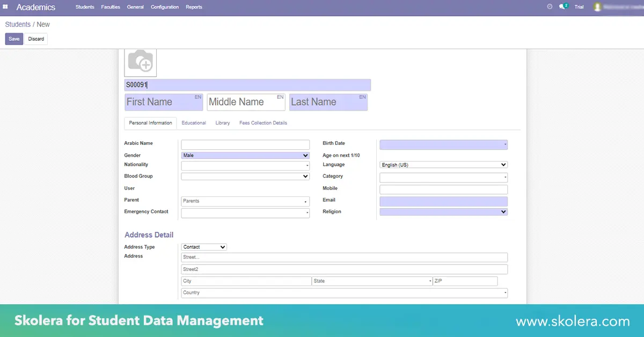The image size is (644, 337).
Task: Open the Emergency Contact dropdown
Action: point(245,213)
